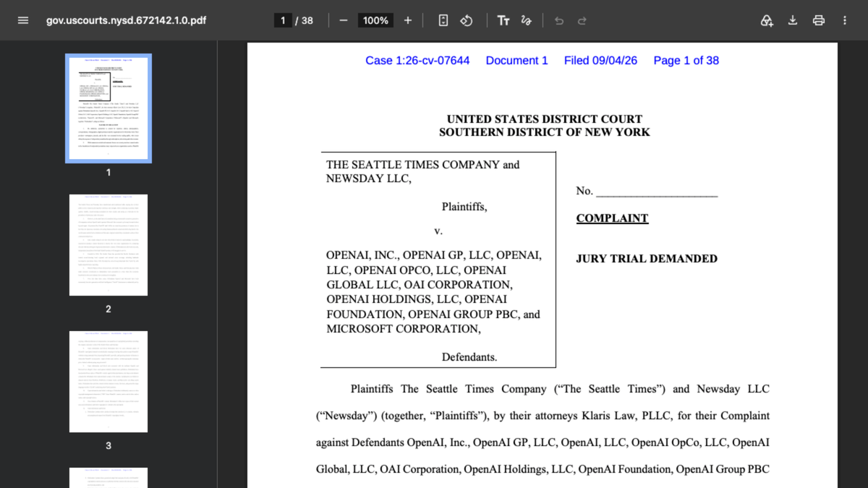The image size is (868, 488).
Task: Click the page 1 number label under the thumbnail
Action: point(109,173)
